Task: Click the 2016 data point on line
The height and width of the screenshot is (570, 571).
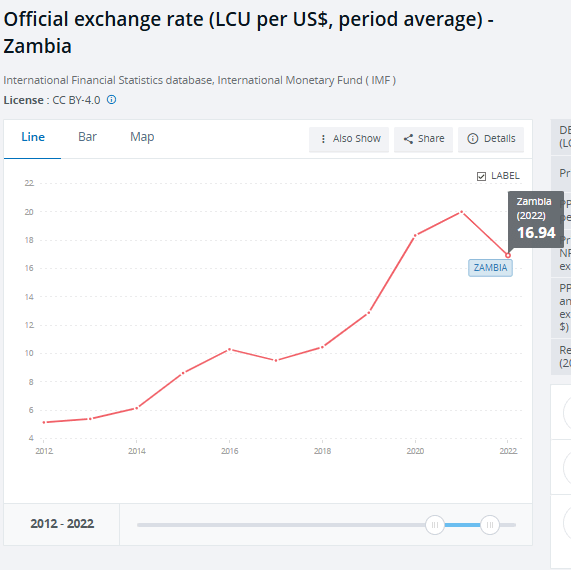Action: 229,349
